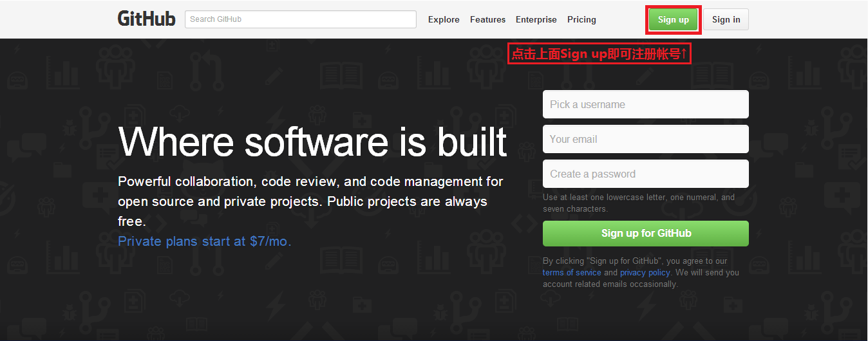
Task: Focus the Search GitHub box
Action: 300,19
